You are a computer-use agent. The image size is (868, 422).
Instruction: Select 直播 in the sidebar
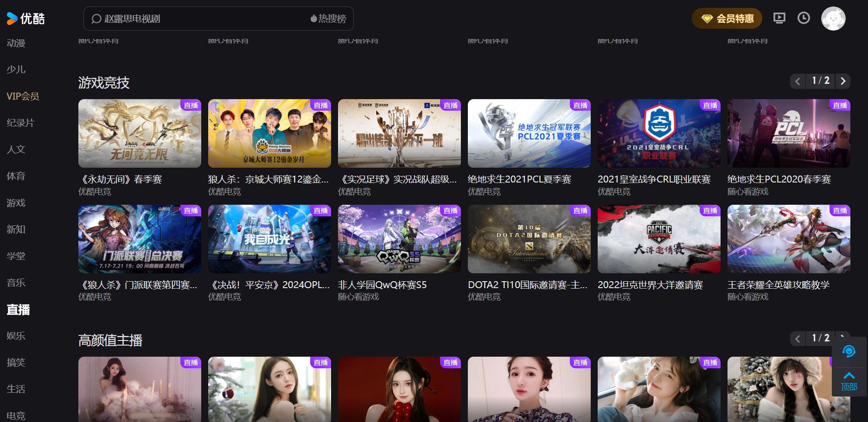pos(18,310)
